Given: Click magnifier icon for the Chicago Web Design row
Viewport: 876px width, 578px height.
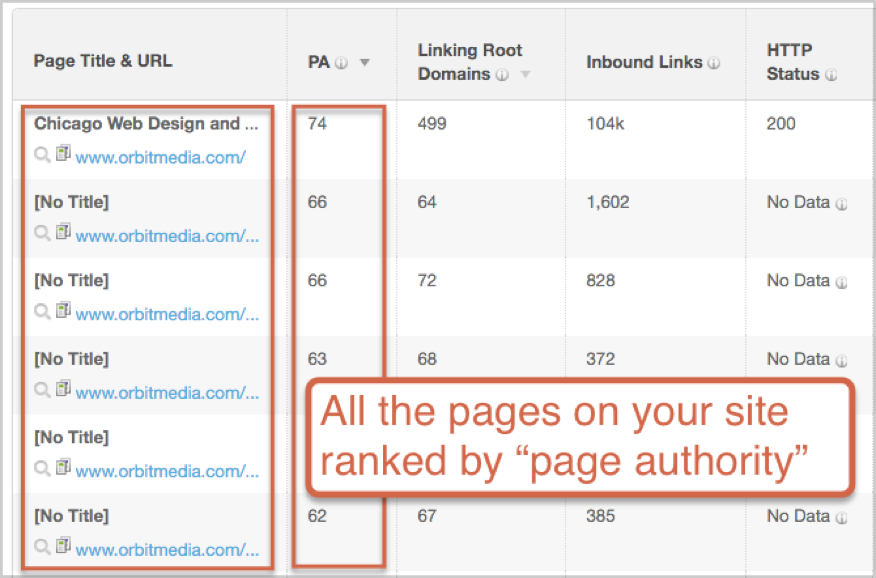Looking at the screenshot, I should pyautogui.click(x=42, y=156).
